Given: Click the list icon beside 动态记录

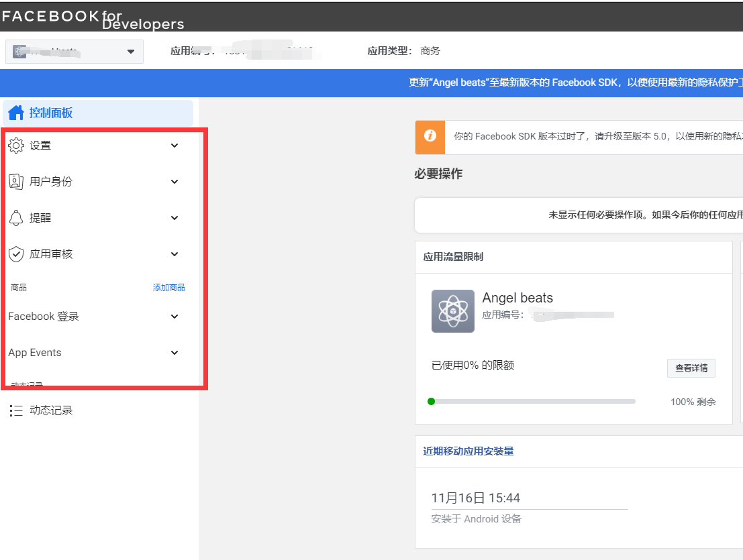Looking at the screenshot, I should click(x=16, y=410).
